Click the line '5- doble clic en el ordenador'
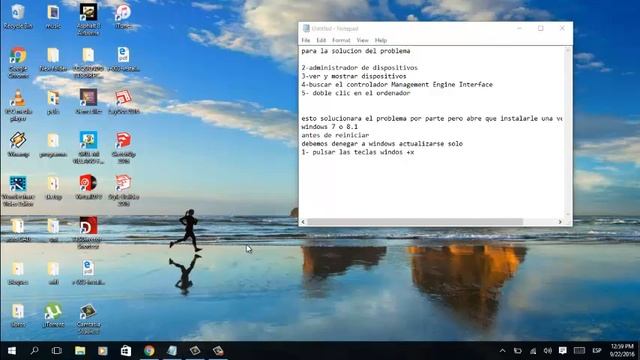 click(x=356, y=93)
